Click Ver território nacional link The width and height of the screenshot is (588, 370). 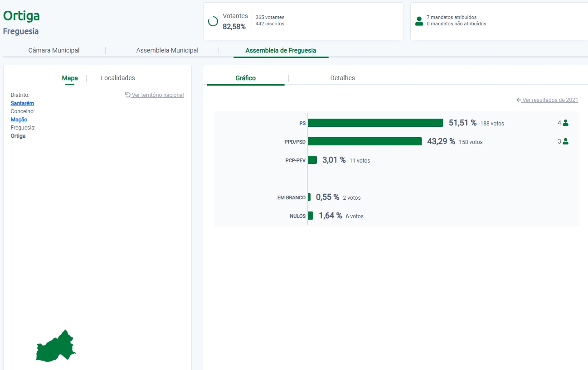coord(158,95)
